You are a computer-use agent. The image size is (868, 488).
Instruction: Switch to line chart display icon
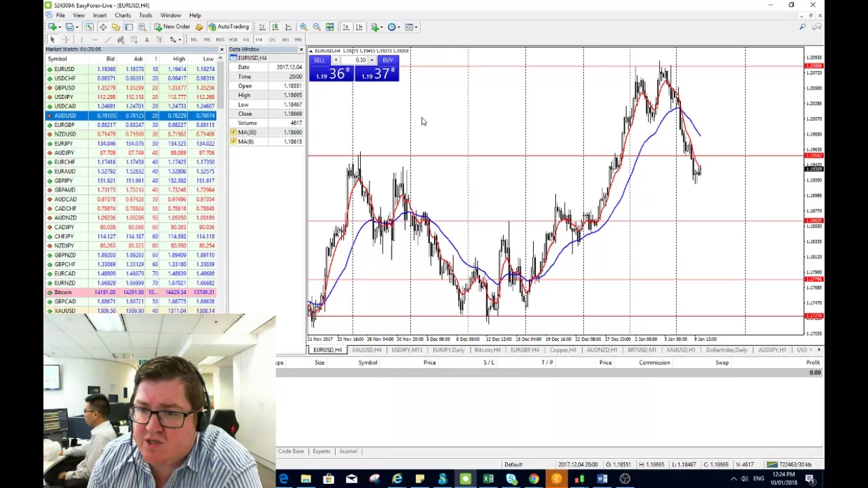click(288, 27)
